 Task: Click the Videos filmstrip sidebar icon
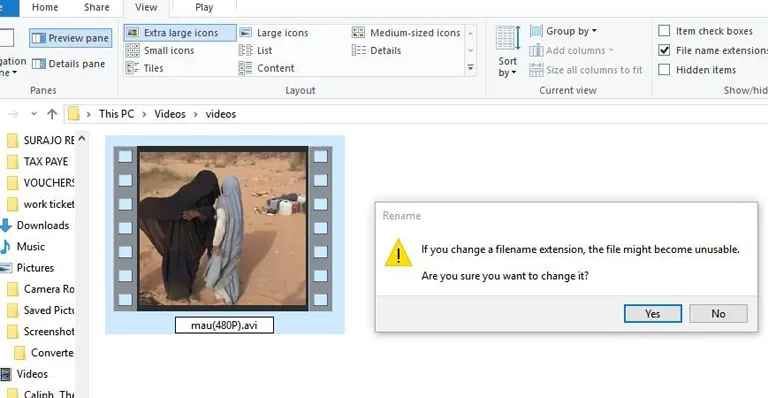click(x=6, y=375)
